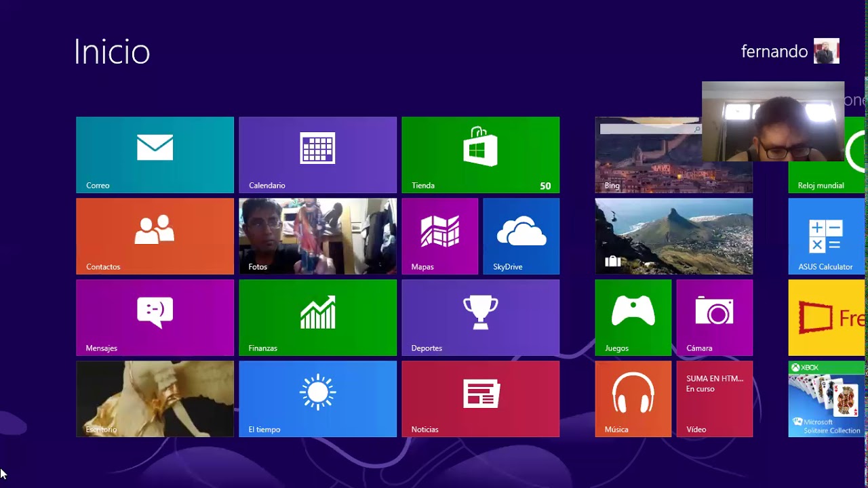Open the ASUS Calculator tile

coord(828,236)
